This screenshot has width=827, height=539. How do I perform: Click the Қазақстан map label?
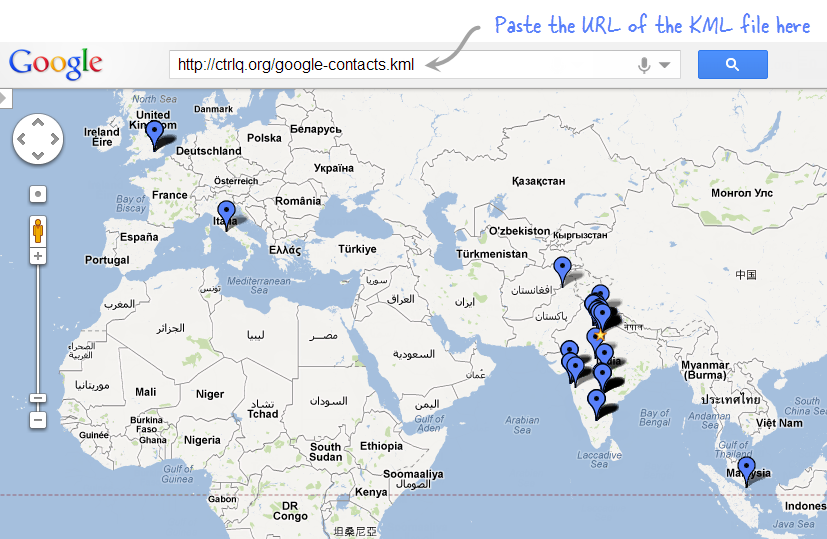(538, 181)
